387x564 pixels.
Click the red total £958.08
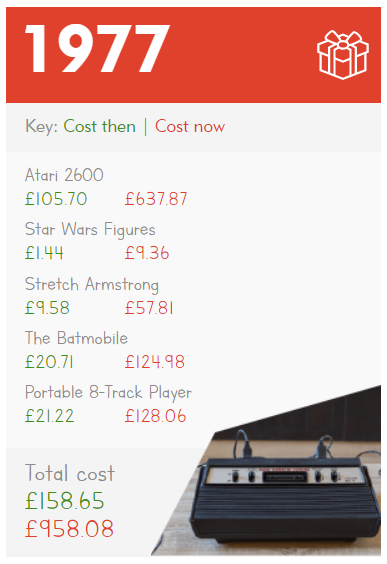(69, 529)
